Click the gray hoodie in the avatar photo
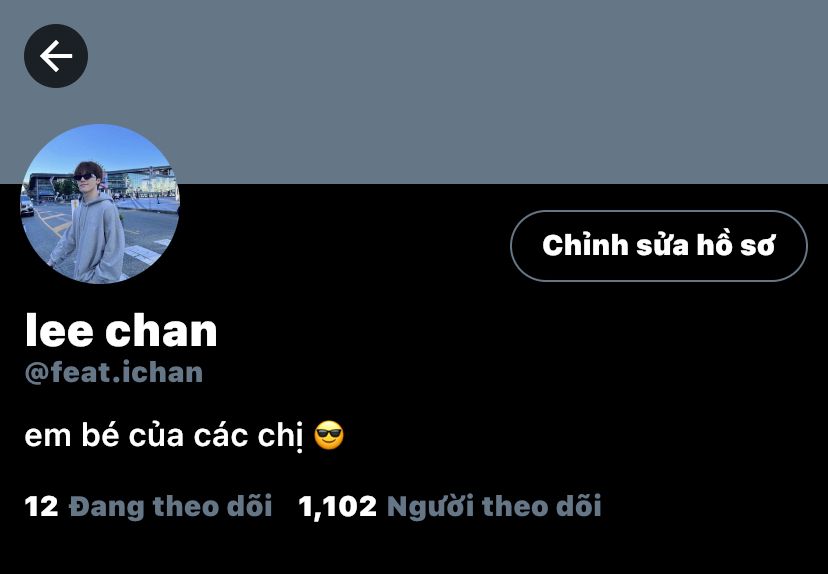The image size is (828, 574). [90, 238]
